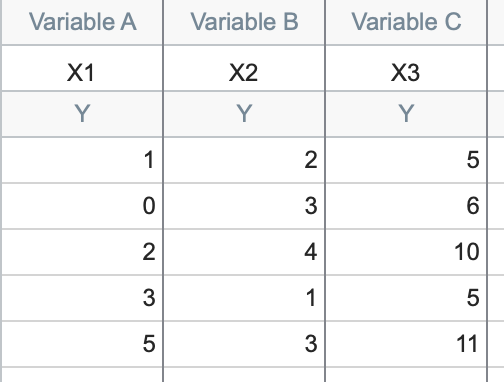Select the cell containing 4 in X2
This screenshot has height=382, width=504.
[x=244, y=252]
